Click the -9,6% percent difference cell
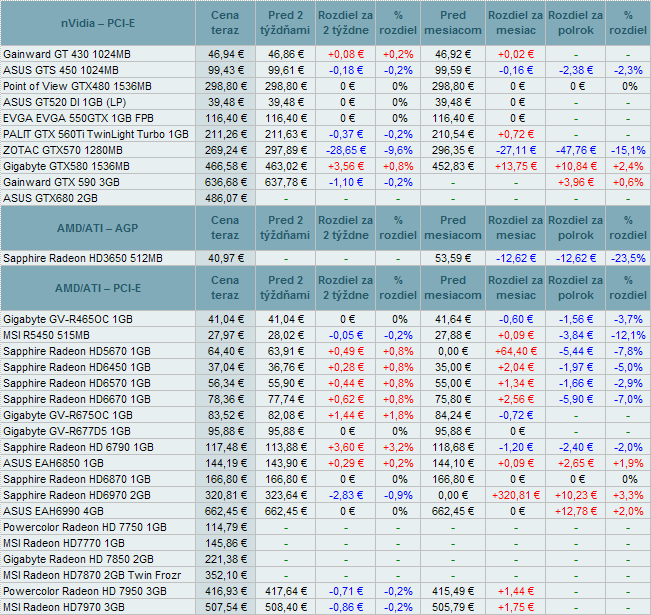 tap(398, 150)
